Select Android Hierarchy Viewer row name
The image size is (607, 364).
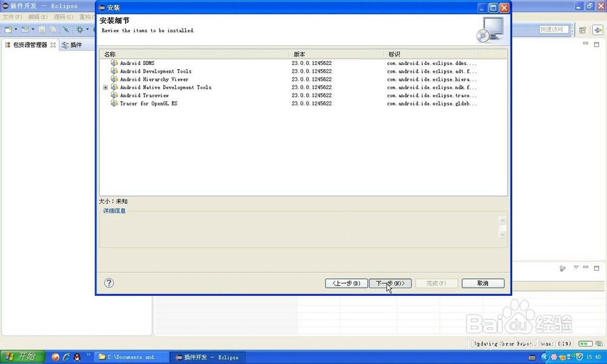click(154, 79)
